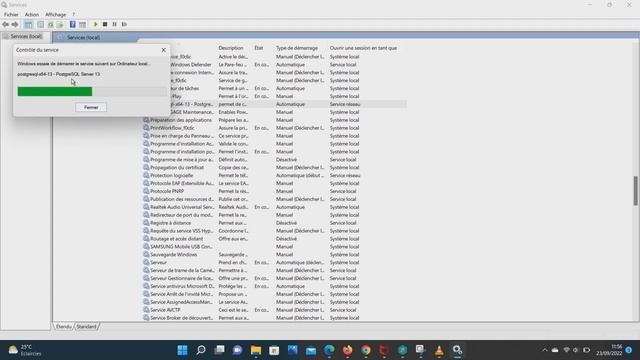Screen dimensions: 640x360
Task: Click the Realtek Audio Universal Service icon
Action: pyautogui.click(x=146, y=207)
